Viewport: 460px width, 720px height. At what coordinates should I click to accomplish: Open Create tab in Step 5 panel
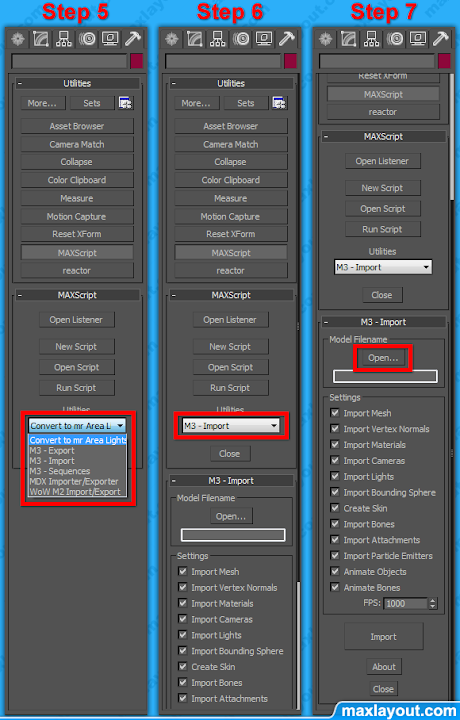tap(18, 39)
